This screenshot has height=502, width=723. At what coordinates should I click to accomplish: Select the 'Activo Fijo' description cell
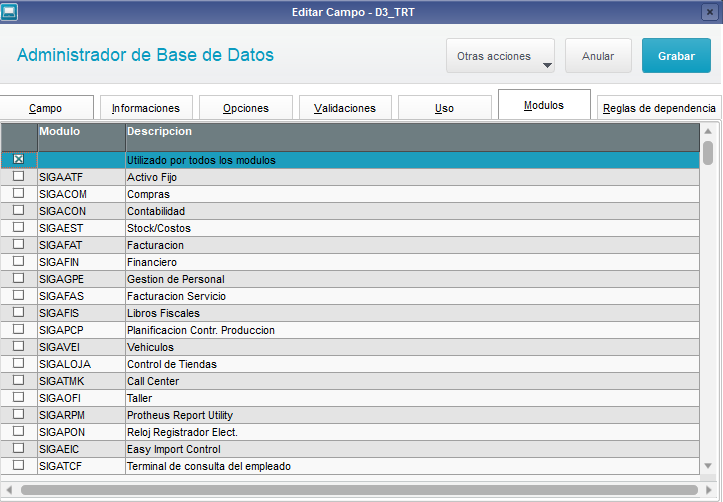pyautogui.click(x=413, y=177)
